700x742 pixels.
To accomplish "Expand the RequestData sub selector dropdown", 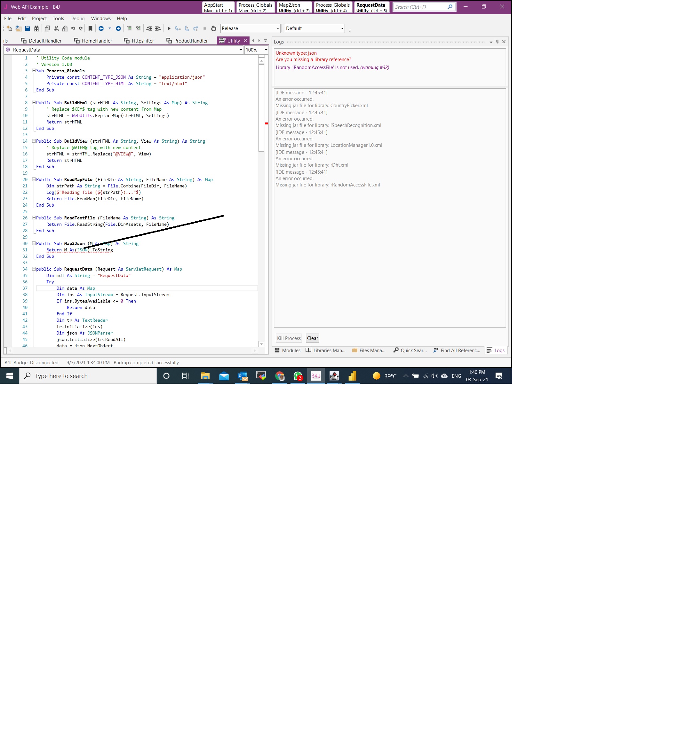I will click(241, 50).
